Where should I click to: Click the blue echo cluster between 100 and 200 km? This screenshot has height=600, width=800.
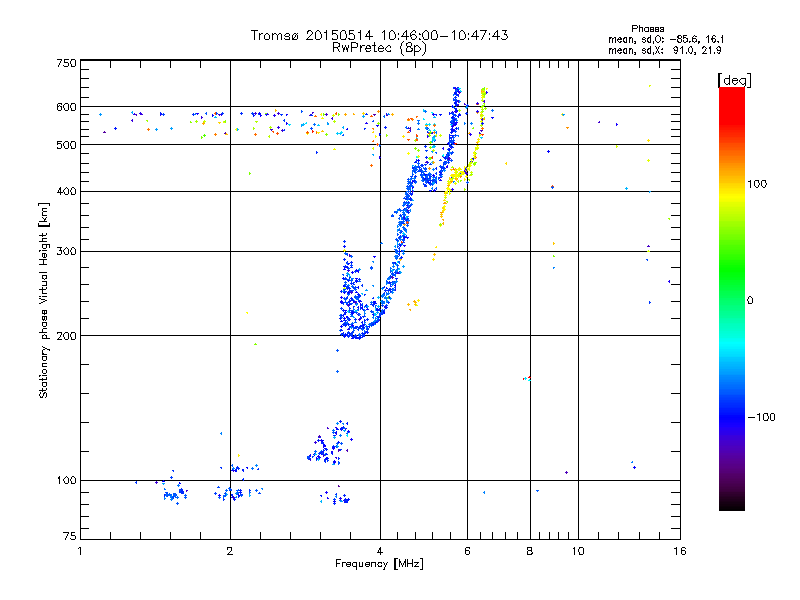coord(331,444)
